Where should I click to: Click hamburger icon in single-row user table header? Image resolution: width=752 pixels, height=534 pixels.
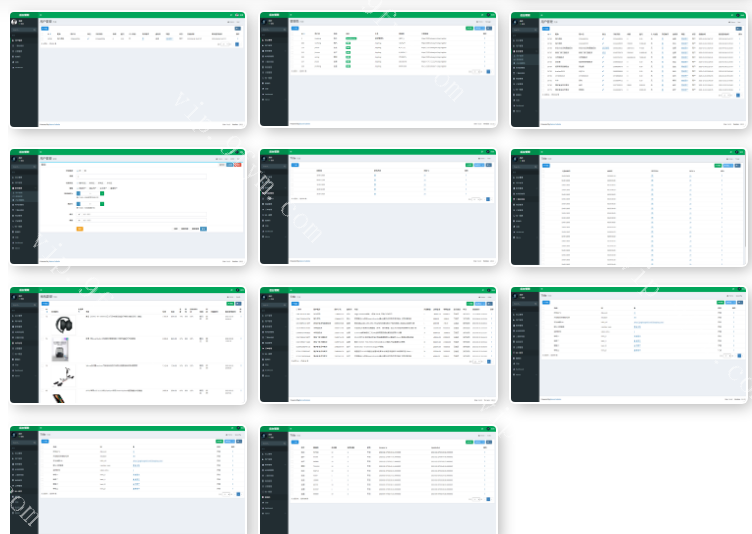pyautogui.click(x=41, y=14)
